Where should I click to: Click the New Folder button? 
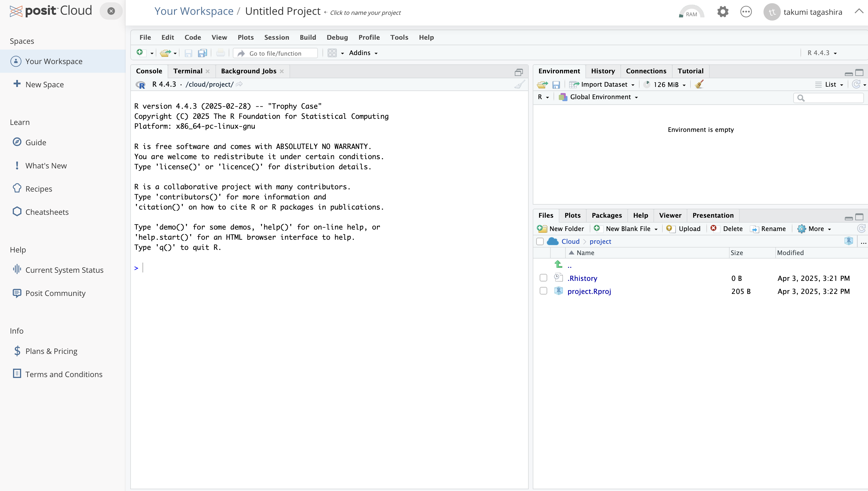(x=561, y=228)
